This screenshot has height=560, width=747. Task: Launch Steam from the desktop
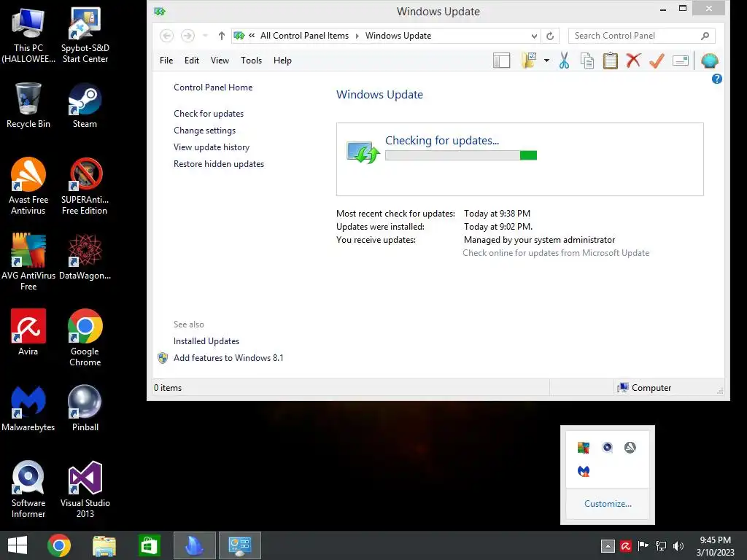pyautogui.click(x=85, y=105)
